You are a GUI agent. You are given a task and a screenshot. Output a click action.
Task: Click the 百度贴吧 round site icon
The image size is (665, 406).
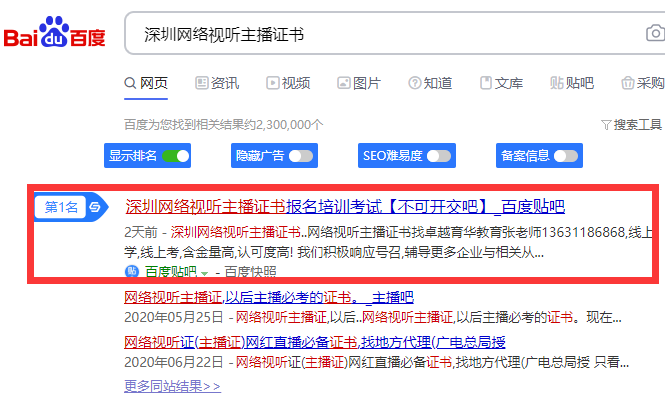132,271
